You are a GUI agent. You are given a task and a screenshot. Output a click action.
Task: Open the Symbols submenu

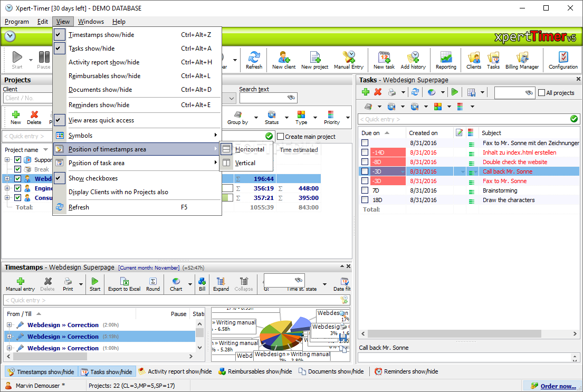pyautogui.click(x=137, y=136)
